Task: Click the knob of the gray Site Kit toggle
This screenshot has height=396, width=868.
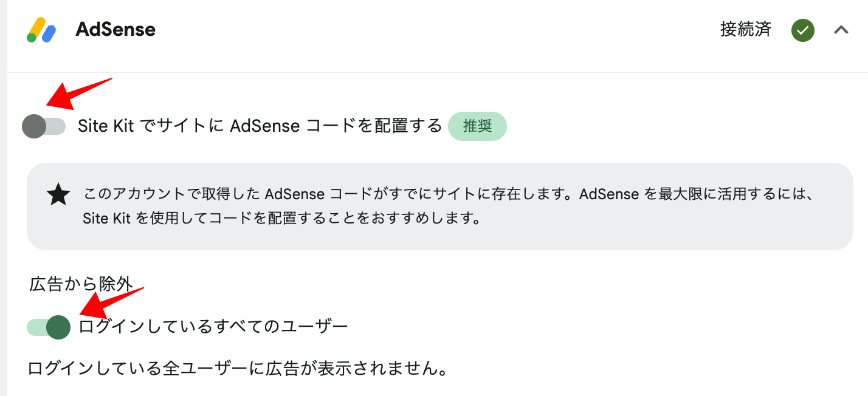Action: (35, 126)
